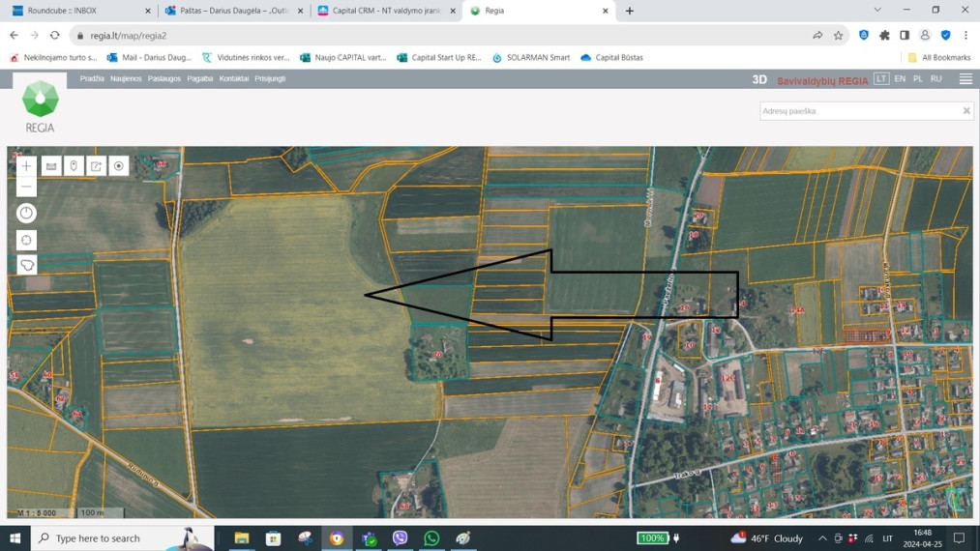Viewport: 980px width, 551px height.
Task: Show hidden system tray icons
Action: tap(822, 537)
